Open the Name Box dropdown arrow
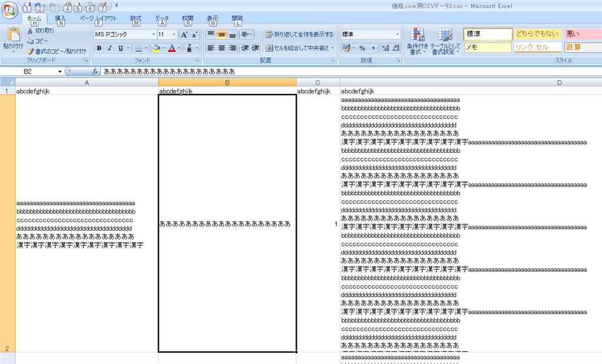Screen dimensions: 602x364 (x=60, y=71)
